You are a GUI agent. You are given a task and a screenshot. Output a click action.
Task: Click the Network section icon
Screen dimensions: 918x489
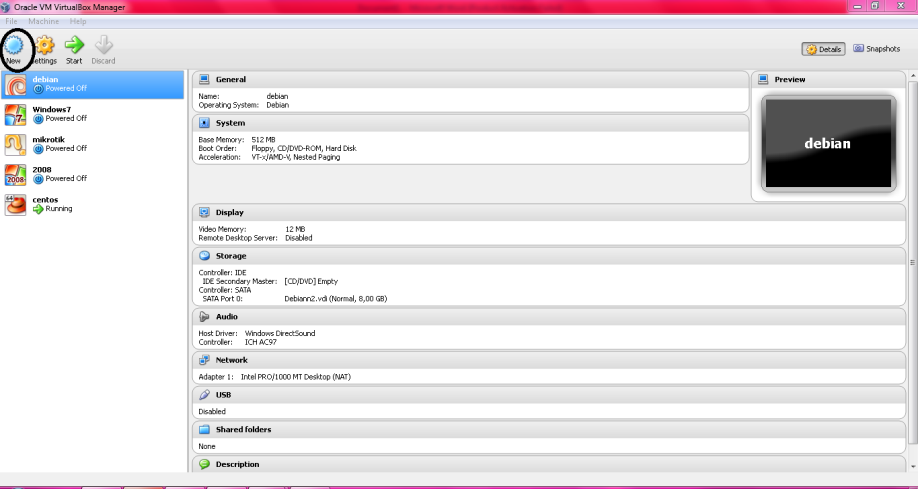[204, 360]
